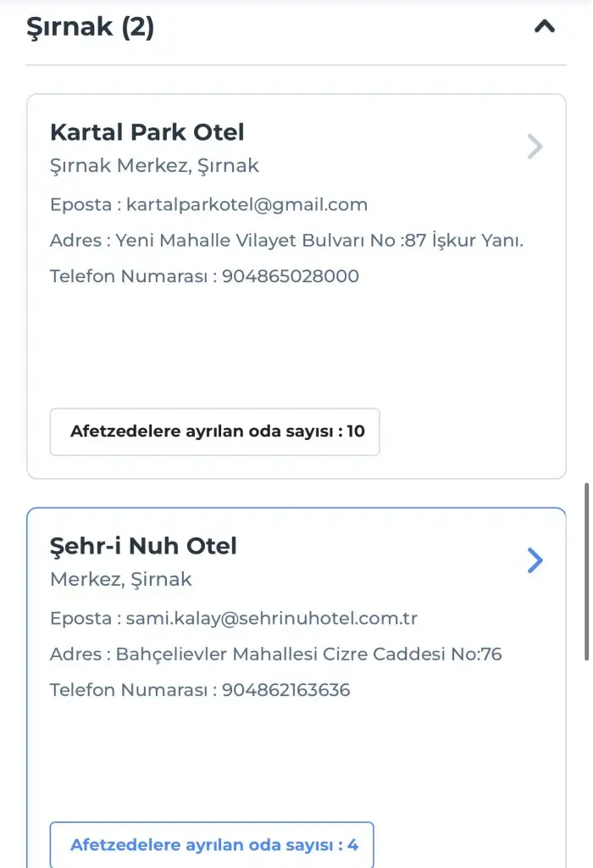Click the page vertical scrollbar thumb
Screen dimensions: 593x868
586,571
